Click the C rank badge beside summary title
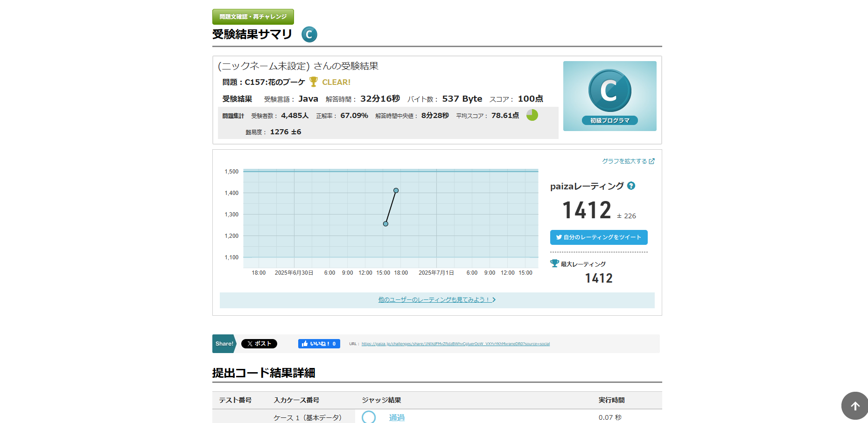This screenshot has height=423, width=868. (x=309, y=35)
